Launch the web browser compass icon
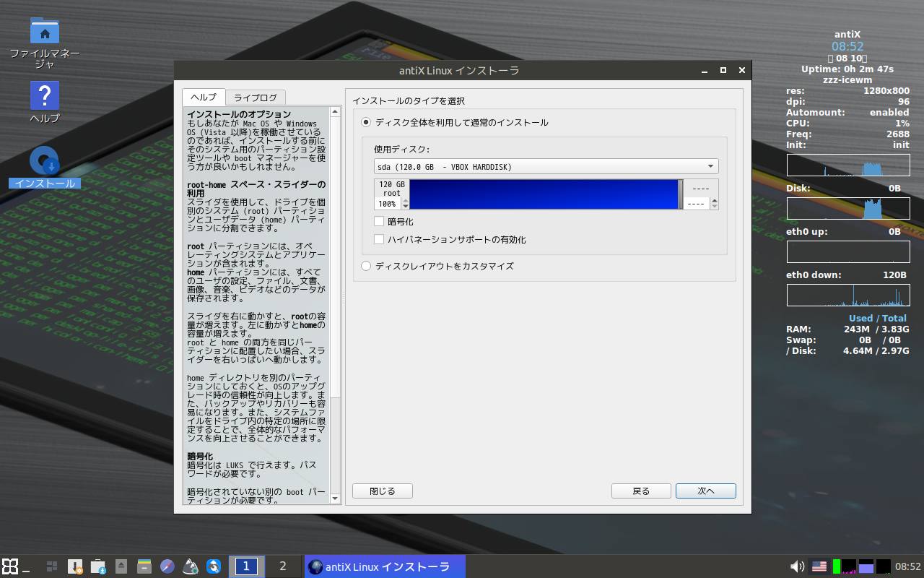Screen dimensions: 924x578 coord(167,566)
